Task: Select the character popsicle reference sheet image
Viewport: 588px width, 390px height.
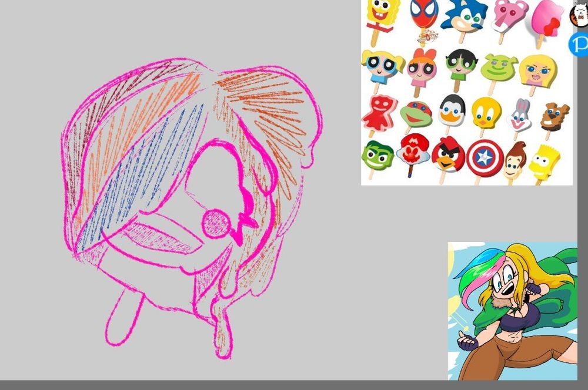Action: (x=467, y=93)
